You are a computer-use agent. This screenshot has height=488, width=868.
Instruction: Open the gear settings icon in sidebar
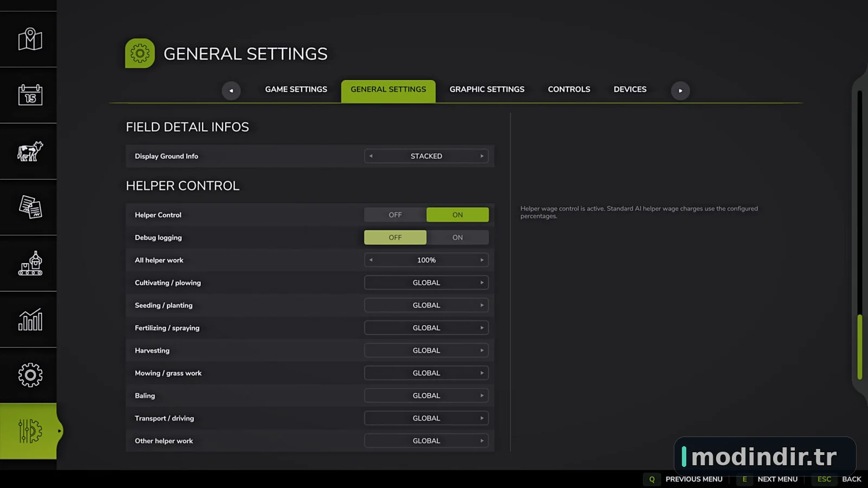click(30, 375)
